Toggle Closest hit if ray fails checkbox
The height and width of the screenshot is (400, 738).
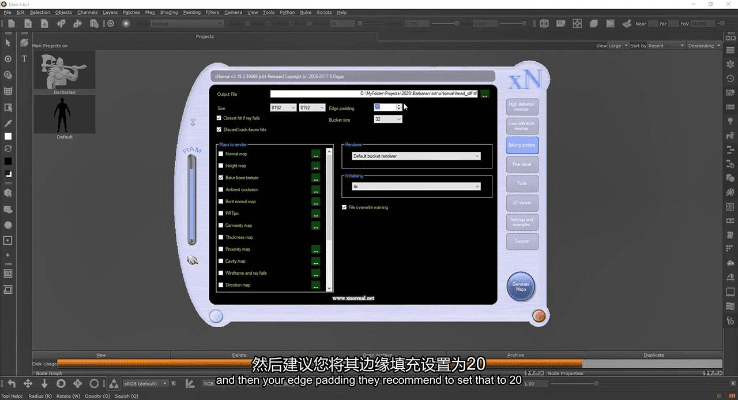pyautogui.click(x=219, y=118)
